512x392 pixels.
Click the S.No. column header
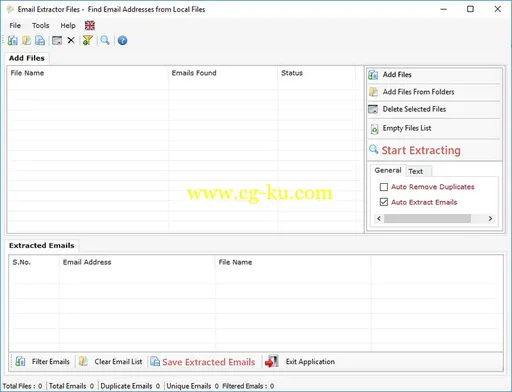point(34,262)
